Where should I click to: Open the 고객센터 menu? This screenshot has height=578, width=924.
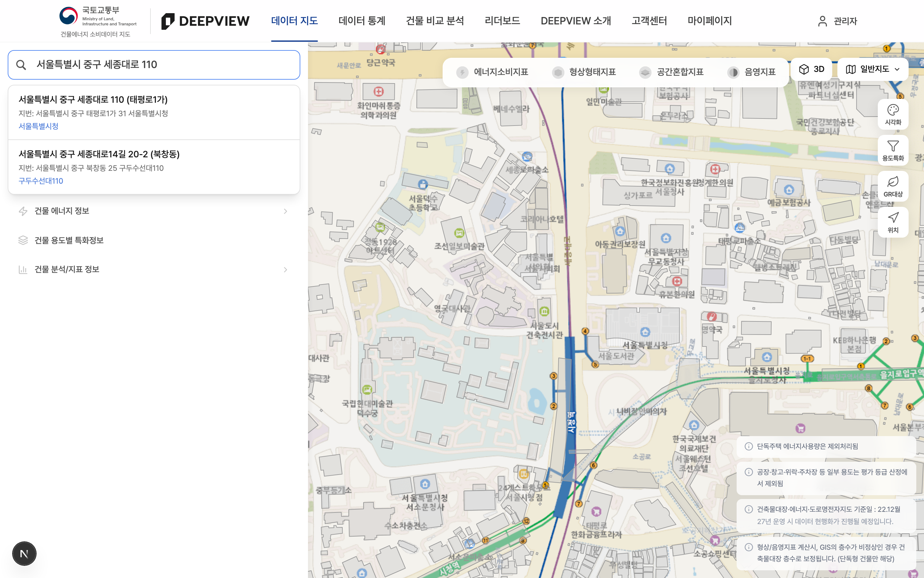point(649,21)
